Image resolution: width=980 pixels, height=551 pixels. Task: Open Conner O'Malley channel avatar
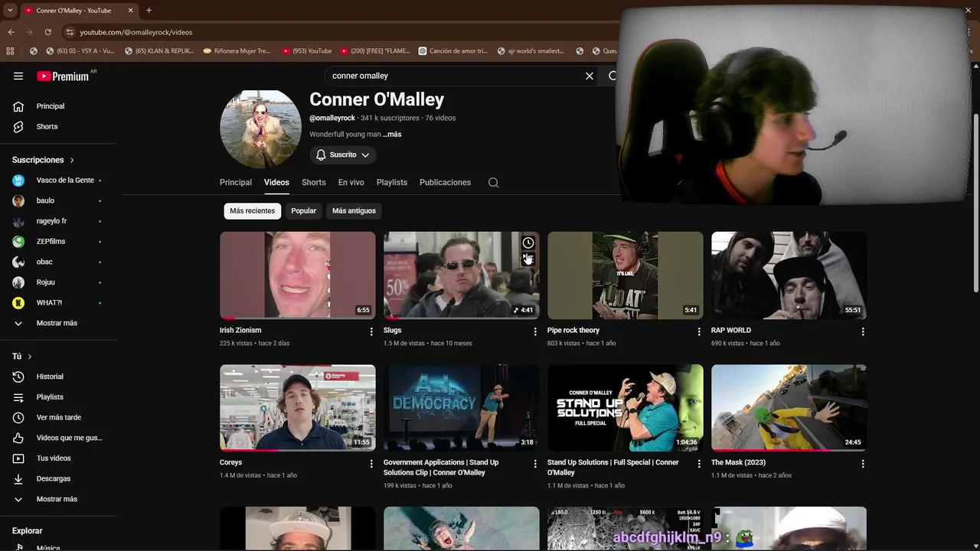coord(260,129)
